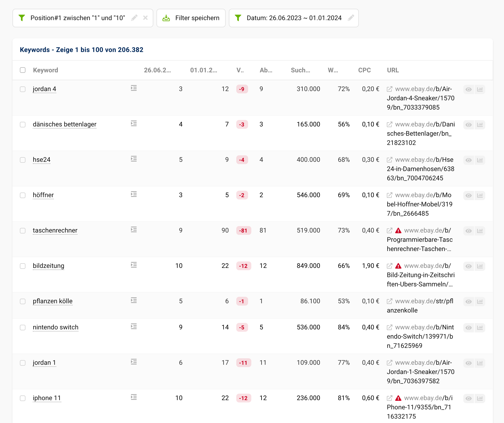Check the box for bildzeitung row
The height and width of the screenshot is (423, 504).
(23, 266)
